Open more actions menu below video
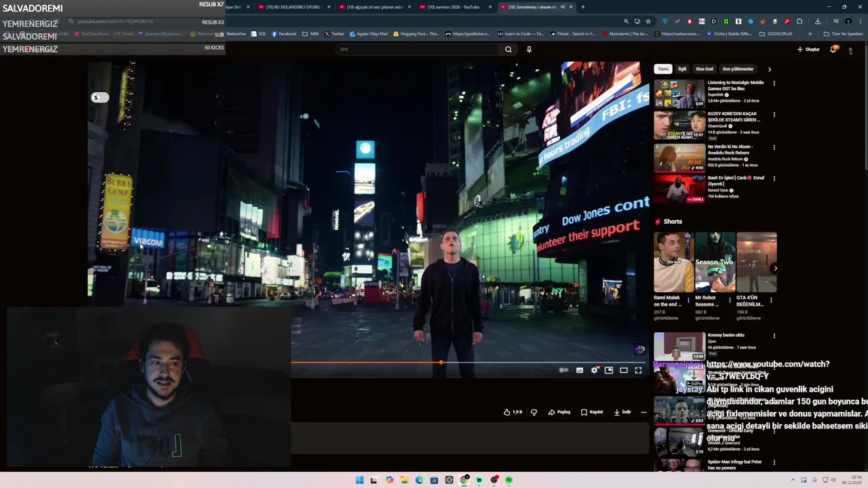The width and height of the screenshot is (868, 488). (x=644, y=412)
